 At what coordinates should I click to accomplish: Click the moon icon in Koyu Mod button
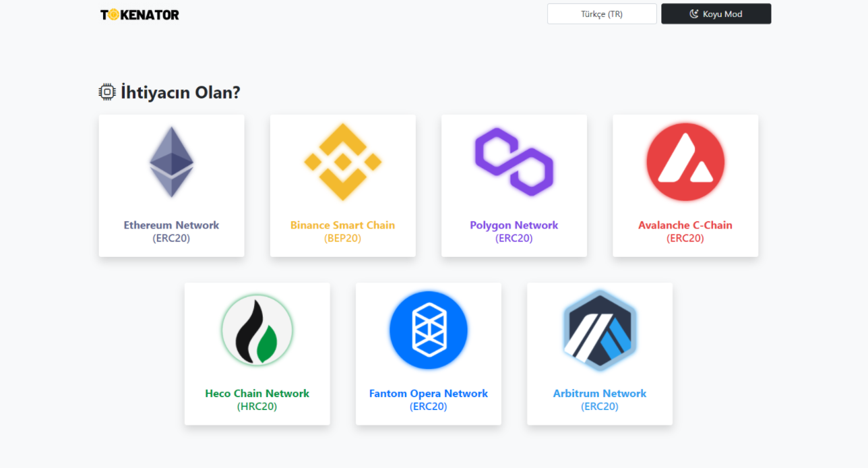(694, 14)
